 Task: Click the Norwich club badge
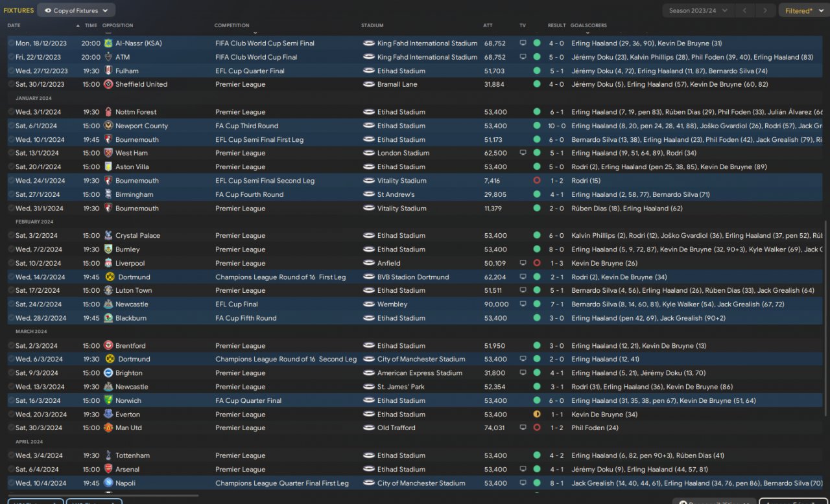click(108, 400)
